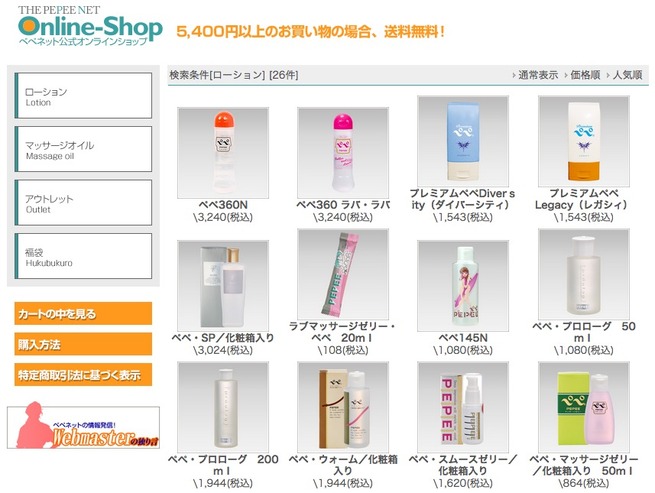The width and height of the screenshot is (655, 493).
Task: Click the Webmaster banner image
Action: pyautogui.click(x=83, y=427)
